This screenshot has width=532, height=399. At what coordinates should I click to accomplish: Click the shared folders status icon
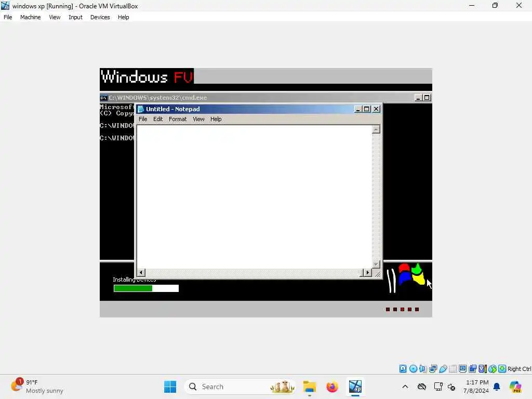pos(453,369)
